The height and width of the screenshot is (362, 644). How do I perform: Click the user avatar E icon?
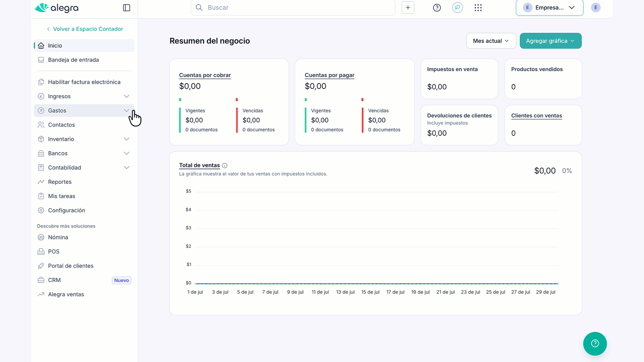(x=596, y=8)
